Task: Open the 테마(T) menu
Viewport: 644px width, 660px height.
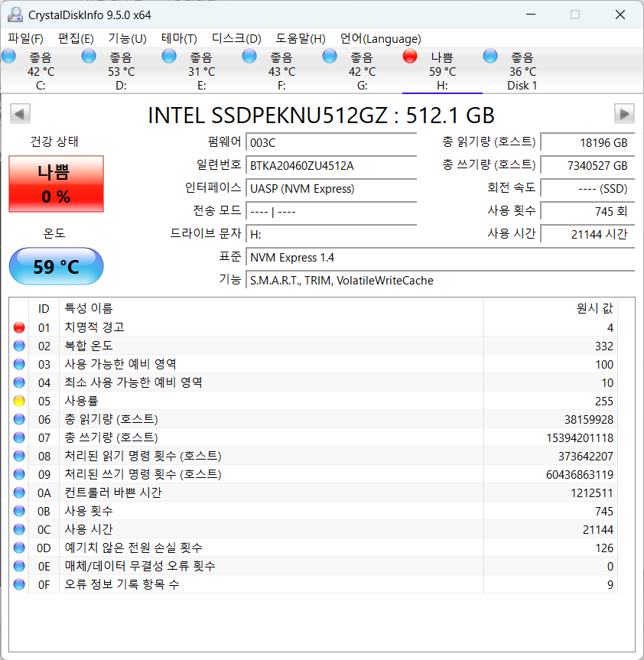Action: coord(179,39)
